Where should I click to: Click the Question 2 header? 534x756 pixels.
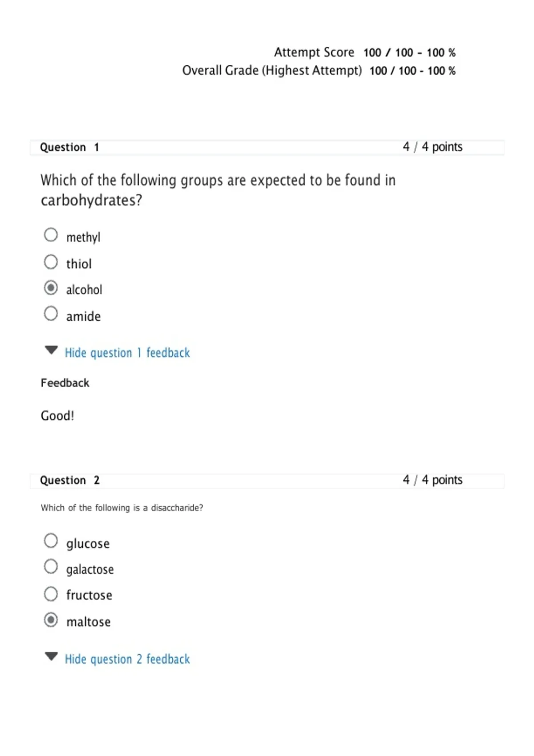tap(70, 480)
